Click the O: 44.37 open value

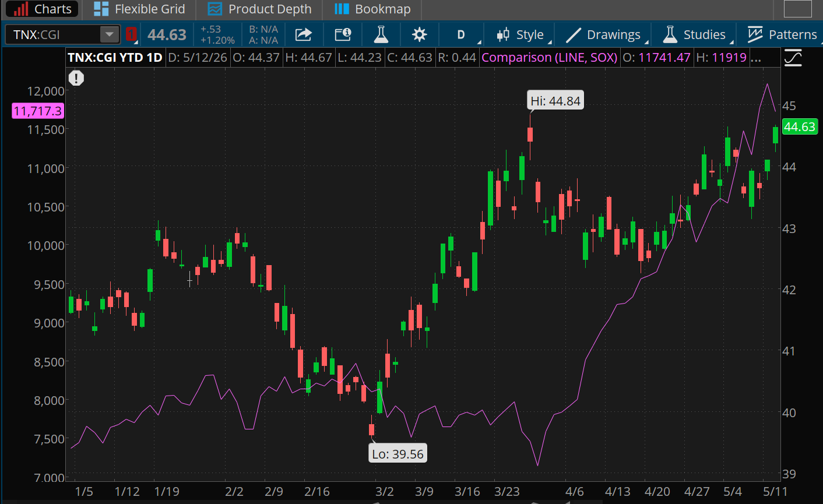pos(256,58)
